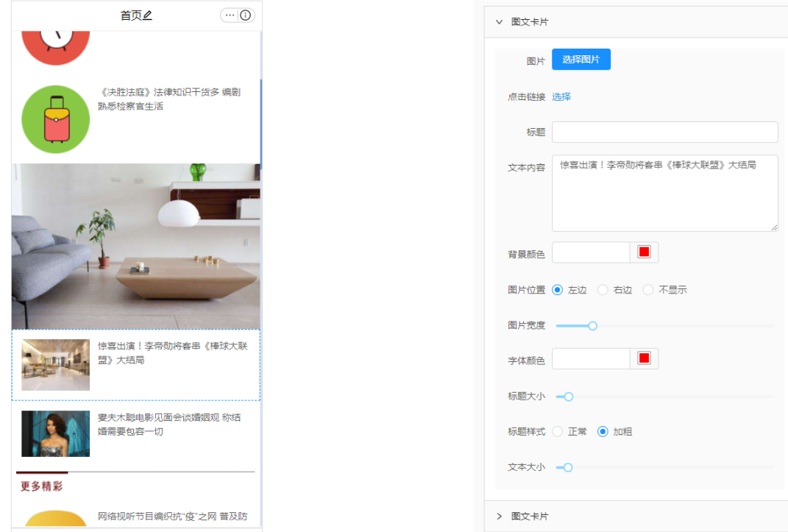Click the 妻夫木聪电影见面会 article text

(169, 424)
